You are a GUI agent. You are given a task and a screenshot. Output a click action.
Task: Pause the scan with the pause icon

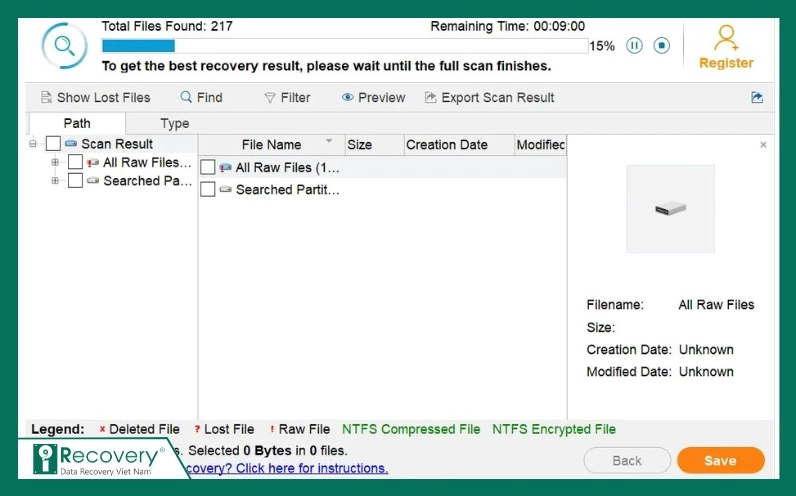(x=634, y=45)
